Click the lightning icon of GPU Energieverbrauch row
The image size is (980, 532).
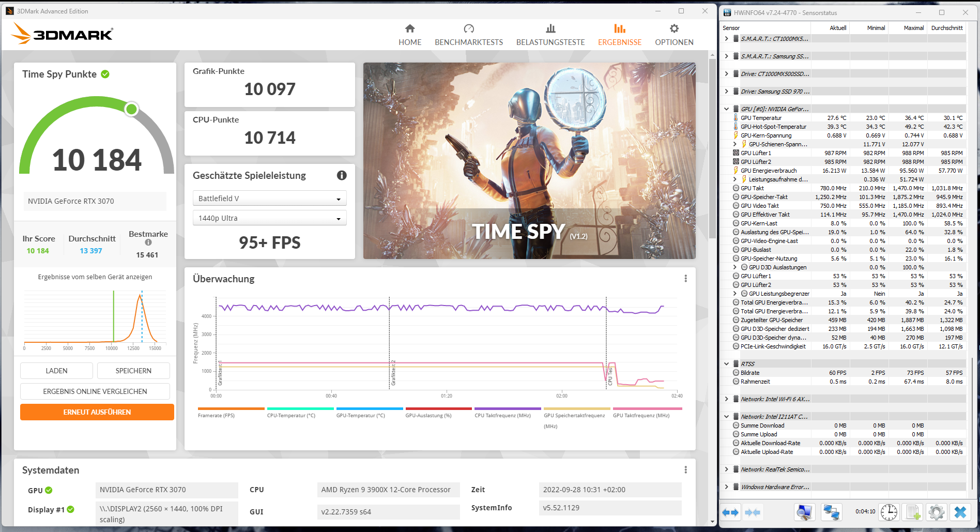coord(736,171)
